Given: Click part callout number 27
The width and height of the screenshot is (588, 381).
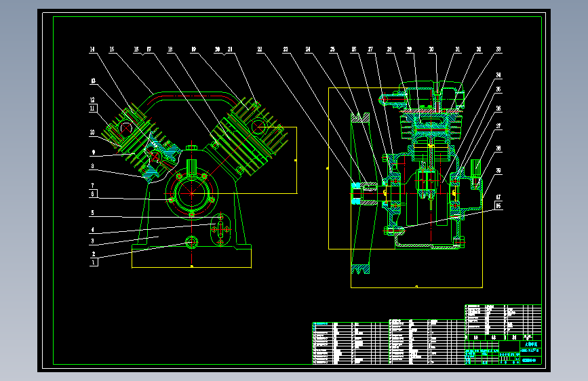Looking at the screenshot, I should pyautogui.click(x=370, y=49).
